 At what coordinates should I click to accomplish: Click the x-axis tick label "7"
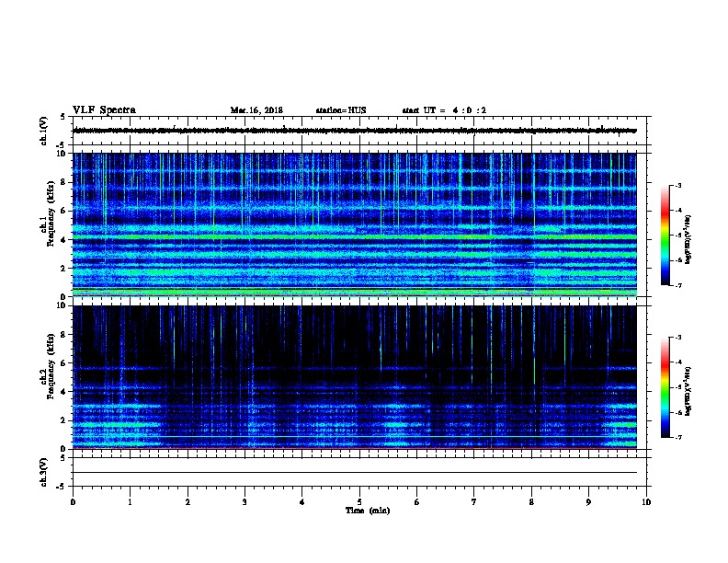(474, 502)
